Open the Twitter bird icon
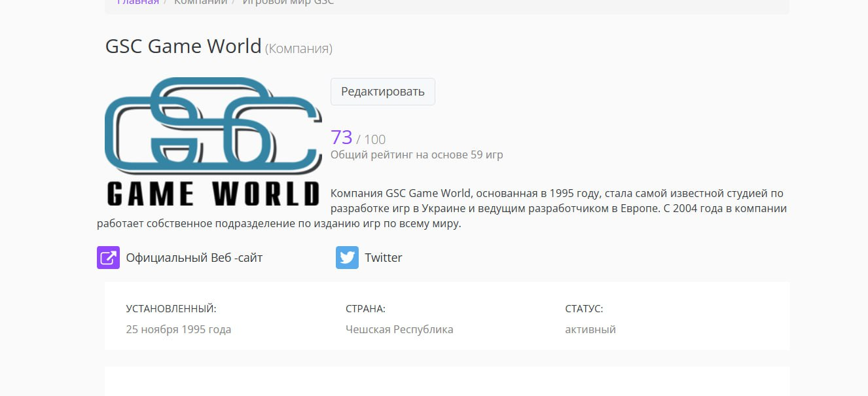868x396 pixels. coord(347,257)
